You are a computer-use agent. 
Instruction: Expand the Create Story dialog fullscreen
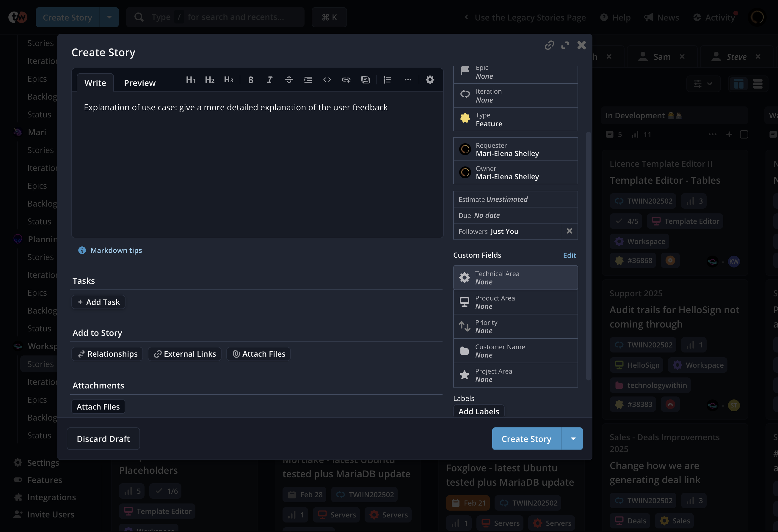[565, 45]
